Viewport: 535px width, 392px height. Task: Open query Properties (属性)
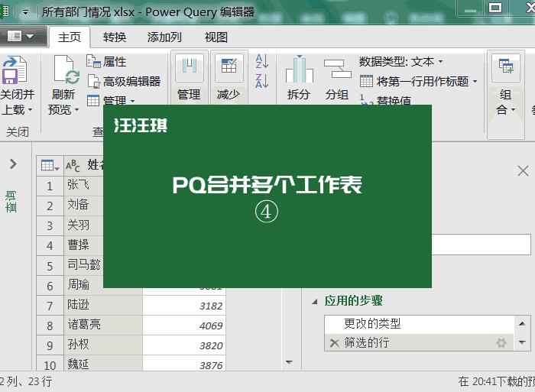pyautogui.click(x=106, y=62)
